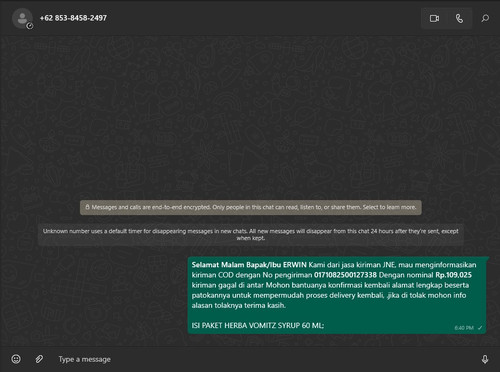
Task: Open the emoji picker
Action: pyautogui.click(x=16, y=359)
